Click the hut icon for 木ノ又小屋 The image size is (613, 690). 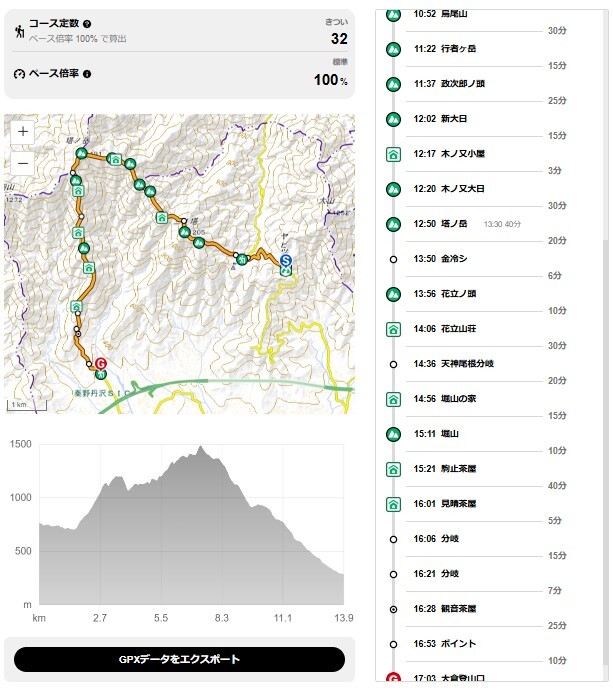(393, 154)
